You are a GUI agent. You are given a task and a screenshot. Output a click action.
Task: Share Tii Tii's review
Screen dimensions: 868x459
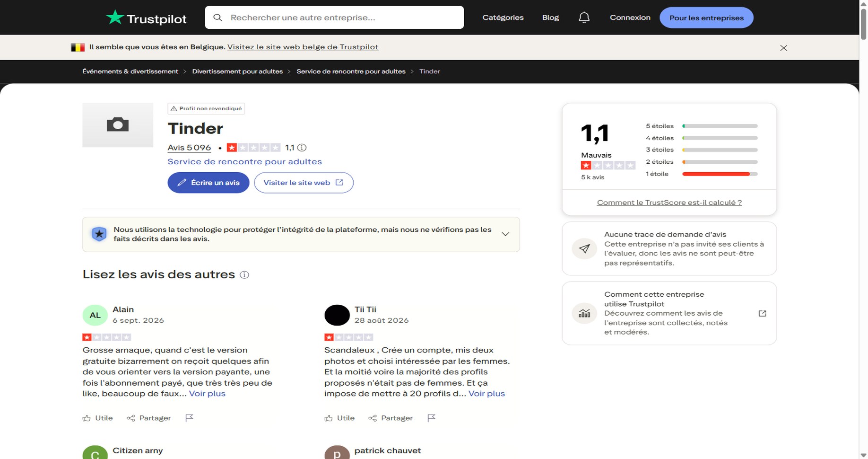[391, 418]
